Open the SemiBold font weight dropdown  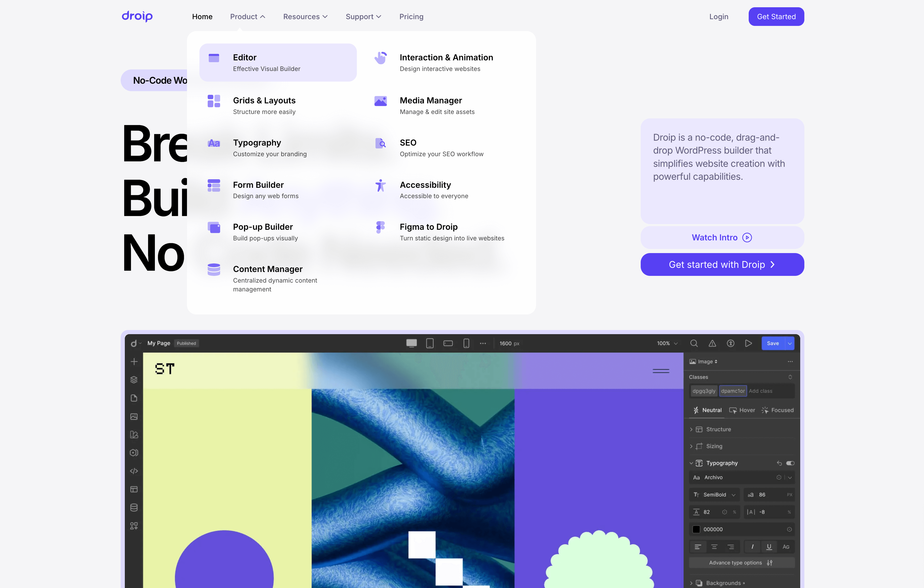714,494
